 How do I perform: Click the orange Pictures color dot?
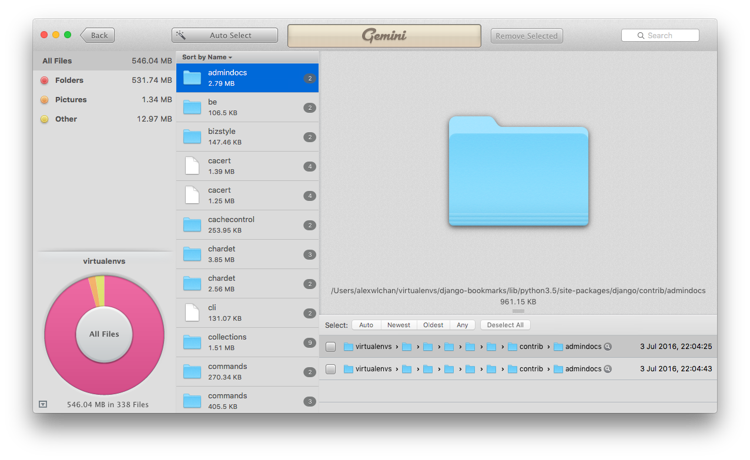pos(44,99)
